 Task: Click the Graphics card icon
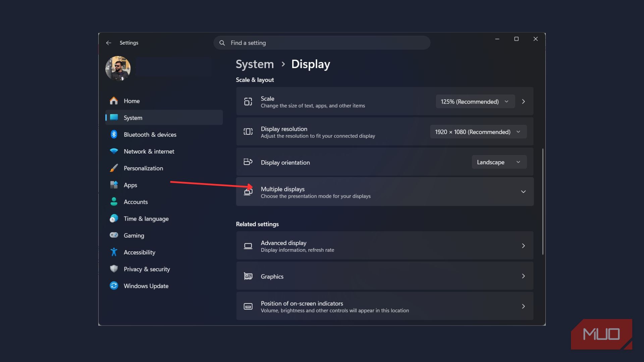pyautogui.click(x=248, y=276)
